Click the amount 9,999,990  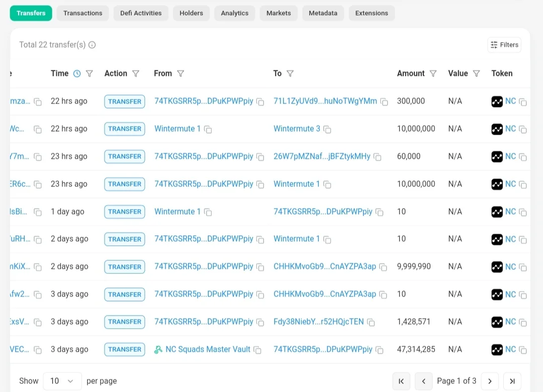coord(414,267)
